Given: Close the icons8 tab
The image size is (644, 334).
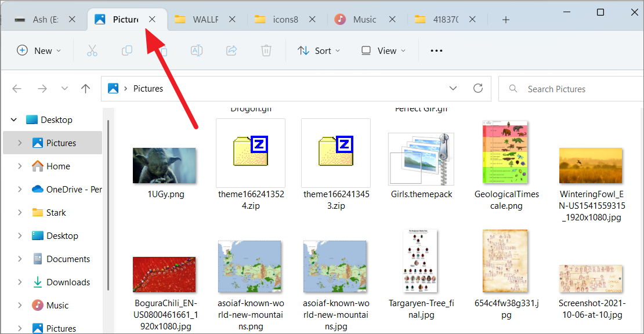Looking at the screenshot, I should pos(312,19).
